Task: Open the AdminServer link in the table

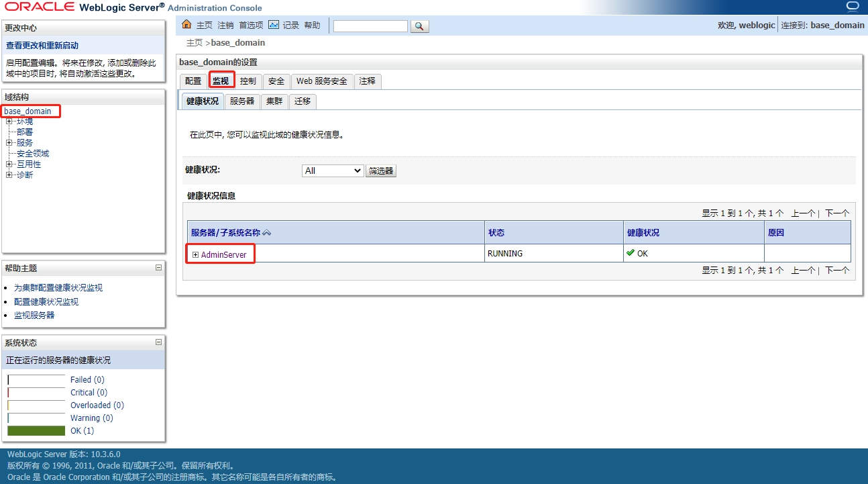Action: 224,255
